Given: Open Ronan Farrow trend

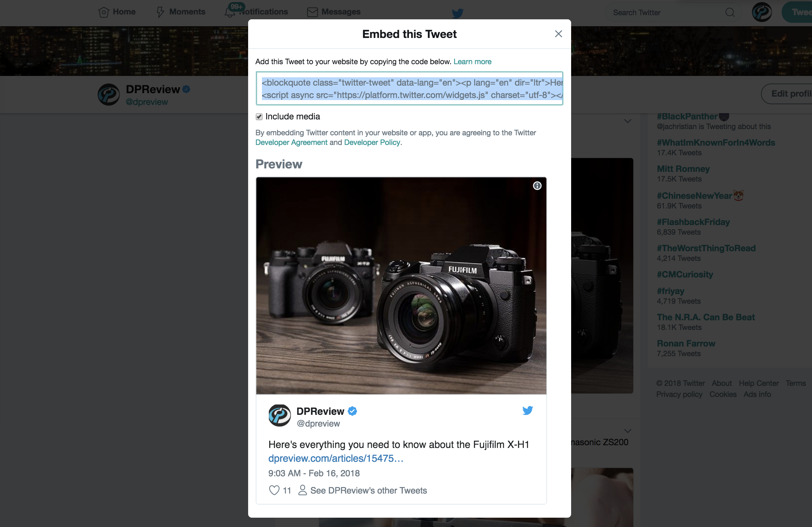Looking at the screenshot, I should pyautogui.click(x=686, y=343).
